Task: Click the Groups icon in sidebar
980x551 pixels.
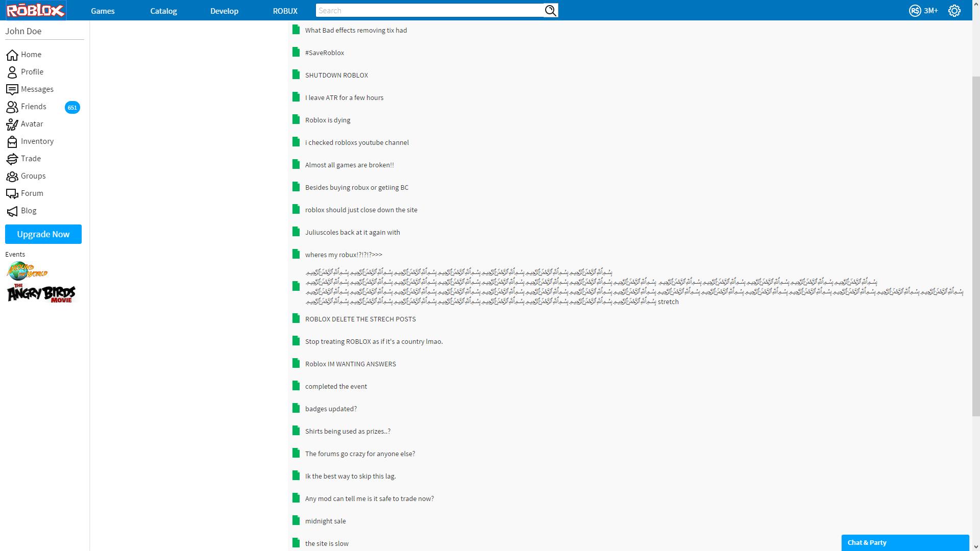Action: point(12,176)
